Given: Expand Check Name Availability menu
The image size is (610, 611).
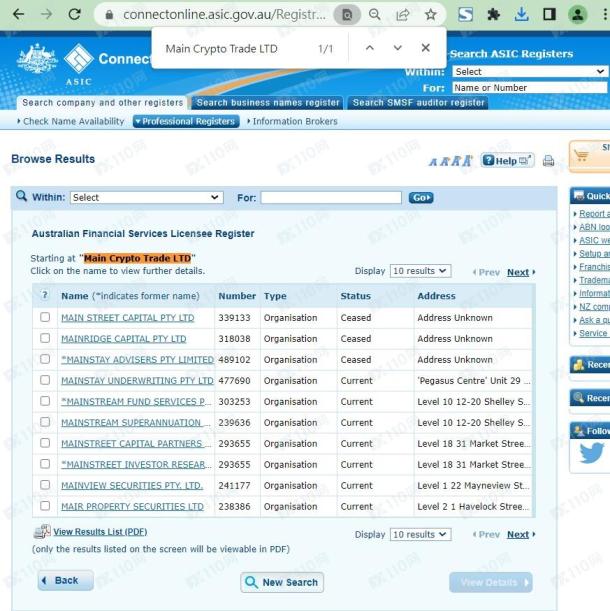Looking at the screenshot, I should coord(71,121).
